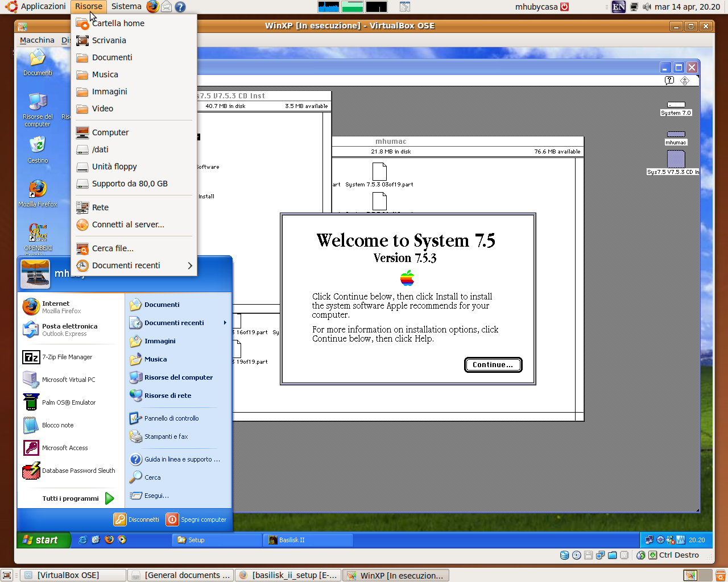Viewport: 728px width, 582px height.
Task: Open the Macchina menu of VirtualBox
Action: coord(37,40)
